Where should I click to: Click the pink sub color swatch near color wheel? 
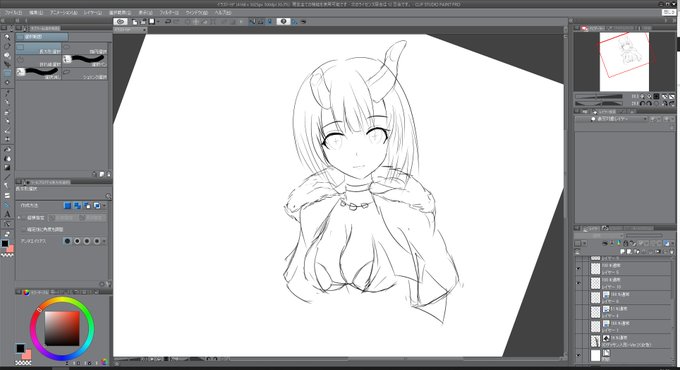click(x=27, y=354)
